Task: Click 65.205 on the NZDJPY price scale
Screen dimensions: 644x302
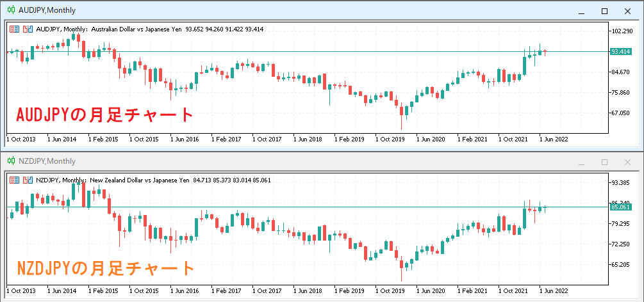Action: point(622,265)
